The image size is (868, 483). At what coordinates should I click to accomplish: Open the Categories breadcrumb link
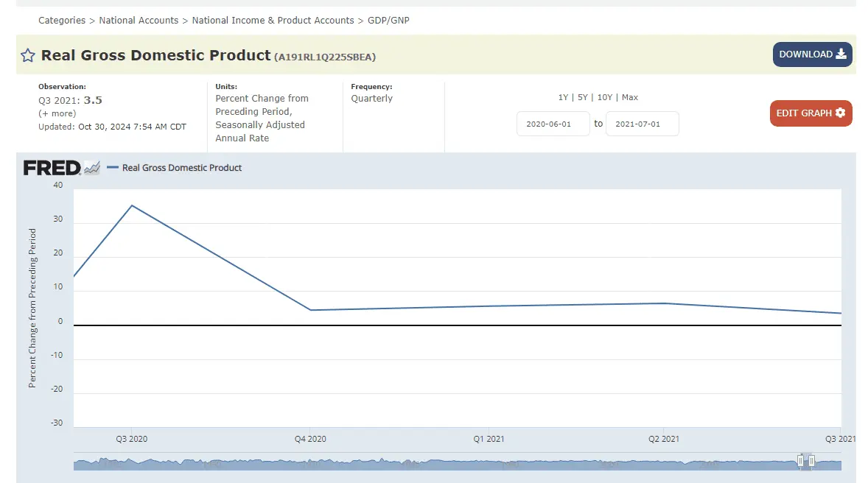tap(62, 21)
